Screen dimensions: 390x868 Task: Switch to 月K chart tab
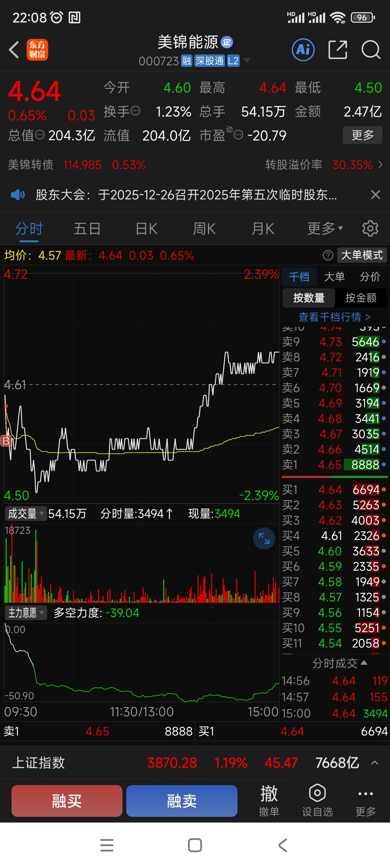(x=263, y=229)
